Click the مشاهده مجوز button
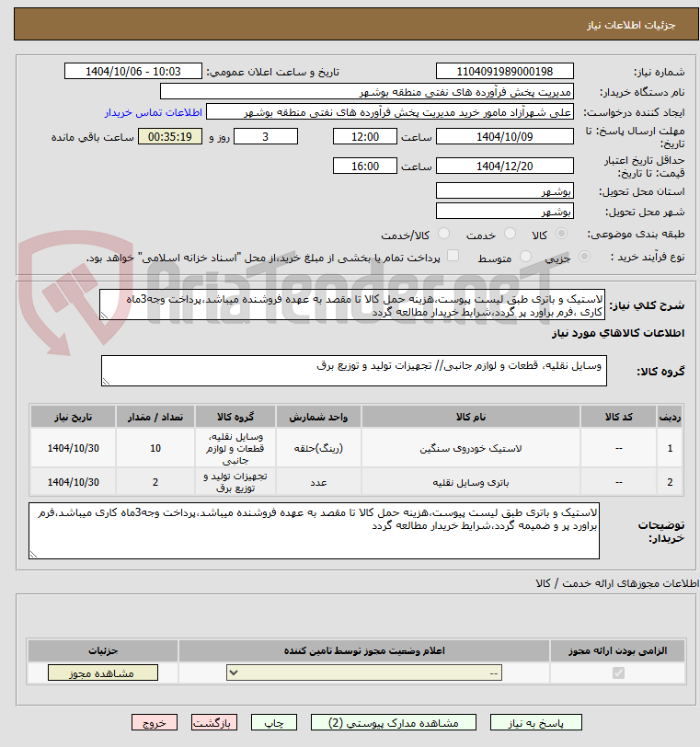This screenshot has height=747, width=700. click(103, 673)
